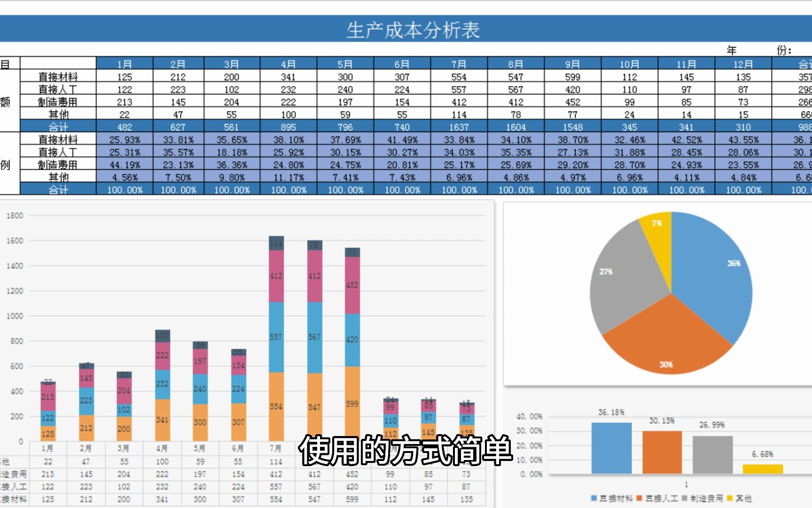
Task: Select the 制造费用 legend entry below the bar chart
Action: tap(703, 498)
